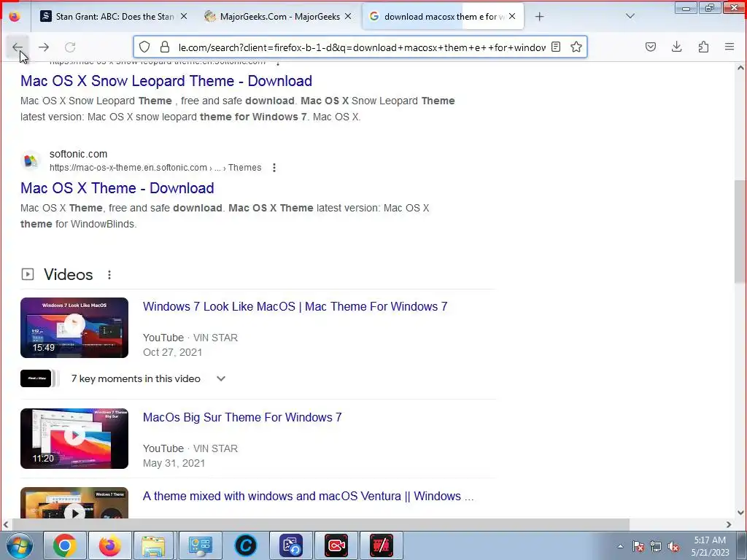The image size is (747, 560).
Task: Open the Downloads panel icon
Action: point(676,47)
